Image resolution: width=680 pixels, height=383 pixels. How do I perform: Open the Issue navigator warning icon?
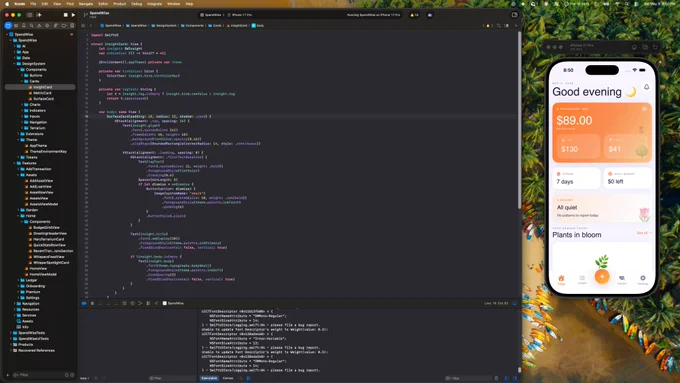39,26
